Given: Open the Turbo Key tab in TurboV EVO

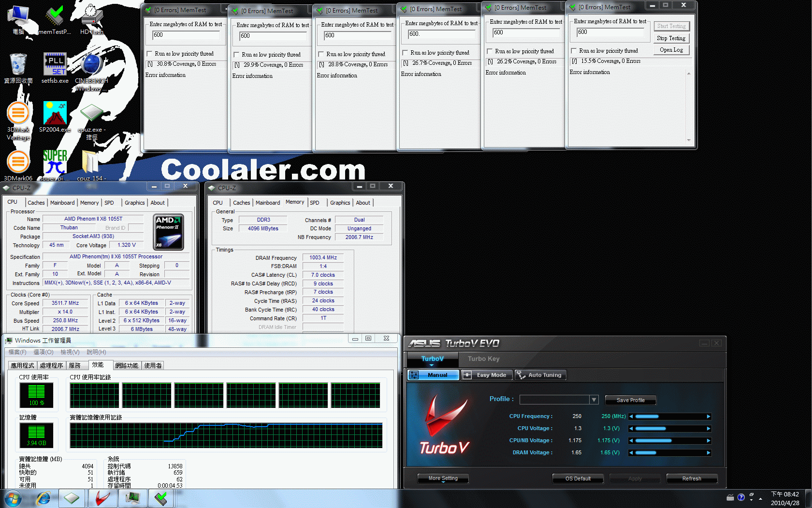Looking at the screenshot, I should 483,359.
